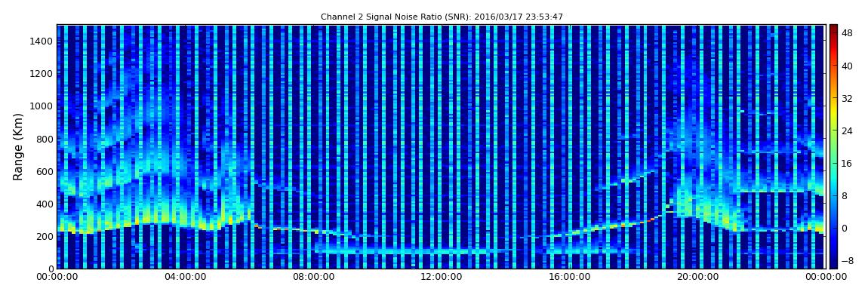Image resolution: width=868 pixels, height=307 pixels.
Task: Click the colorbar value 40
Action: 847,66
